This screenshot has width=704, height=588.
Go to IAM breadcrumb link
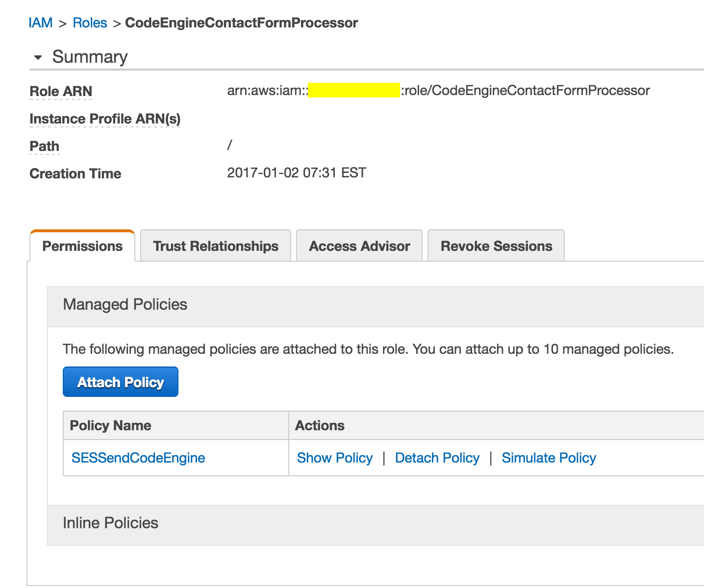(x=41, y=23)
